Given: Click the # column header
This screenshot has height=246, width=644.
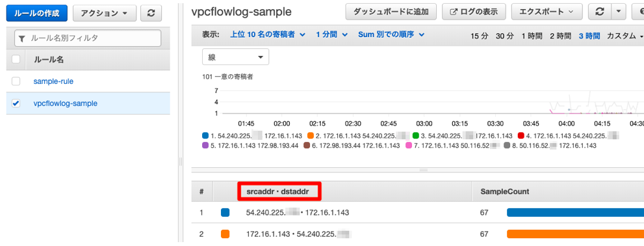Looking at the screenshot, I should point(201,191).
